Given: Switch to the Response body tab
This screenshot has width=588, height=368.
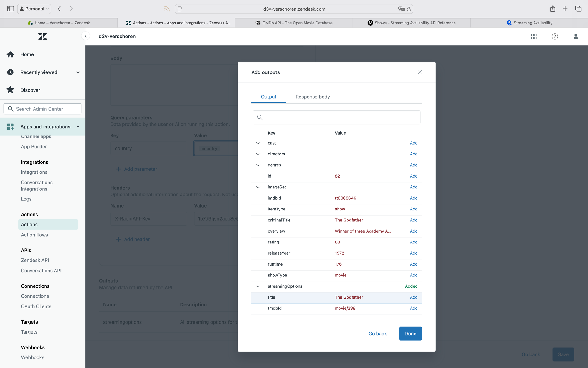Looking at the screenshot, I should coord(313,97).
